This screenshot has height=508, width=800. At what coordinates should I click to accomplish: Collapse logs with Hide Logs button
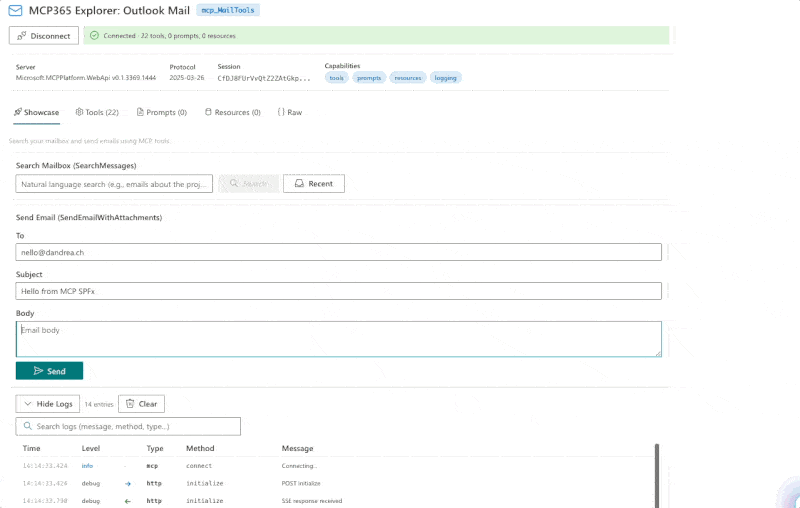48,404
